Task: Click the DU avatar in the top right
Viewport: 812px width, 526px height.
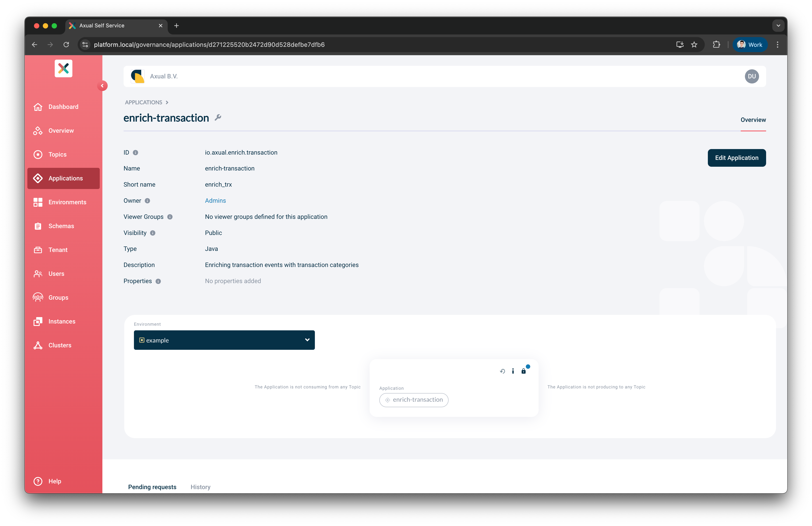Action: [x=752, y=76]
